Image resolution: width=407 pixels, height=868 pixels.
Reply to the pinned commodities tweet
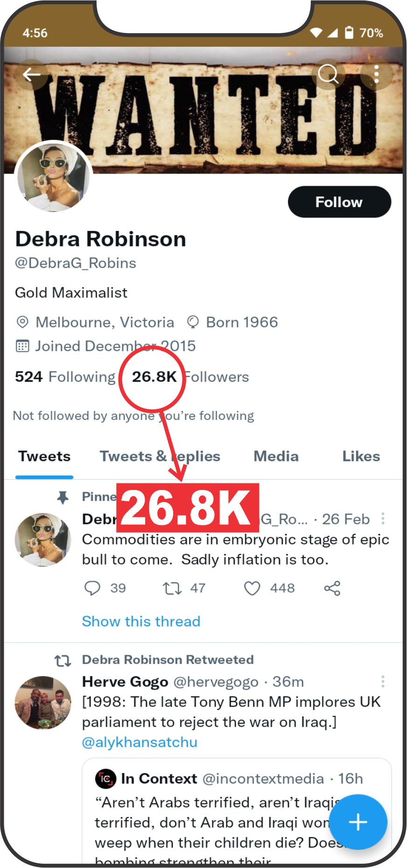pos(92,588)
